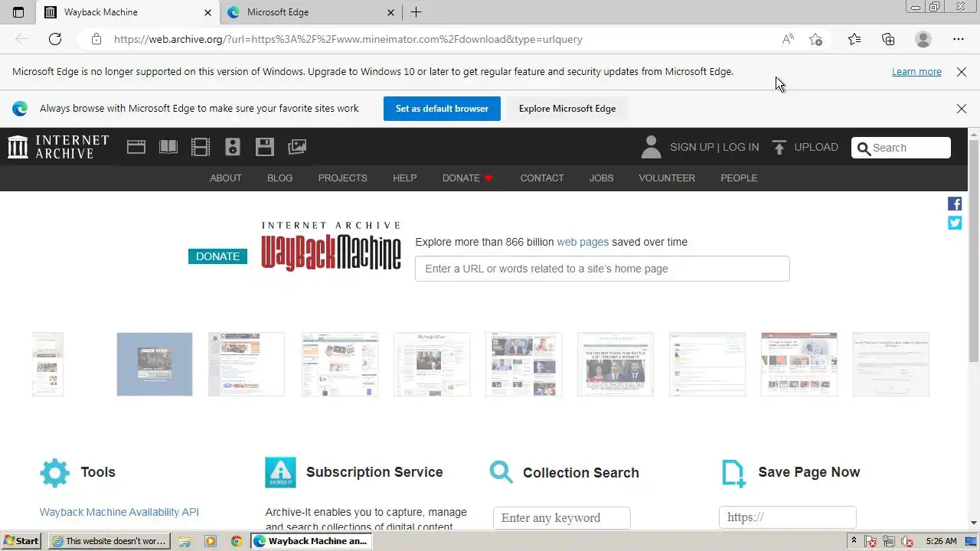This screenshot has height=551, width=980.
Task: Dismiss the unsupported Windows notification bar
Action: pos(962,71)
